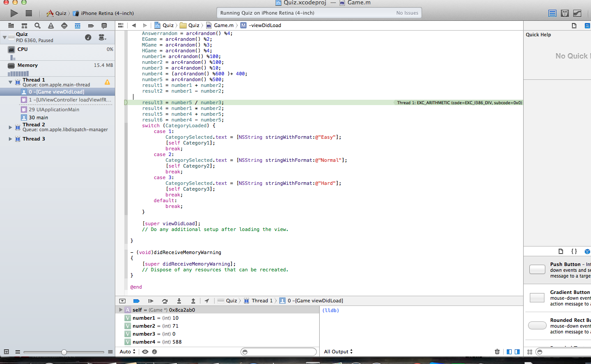Screen dimensions: 591x364
Task: Show the Code Snippet library braces icon
Action: click(x=574, y=251)
